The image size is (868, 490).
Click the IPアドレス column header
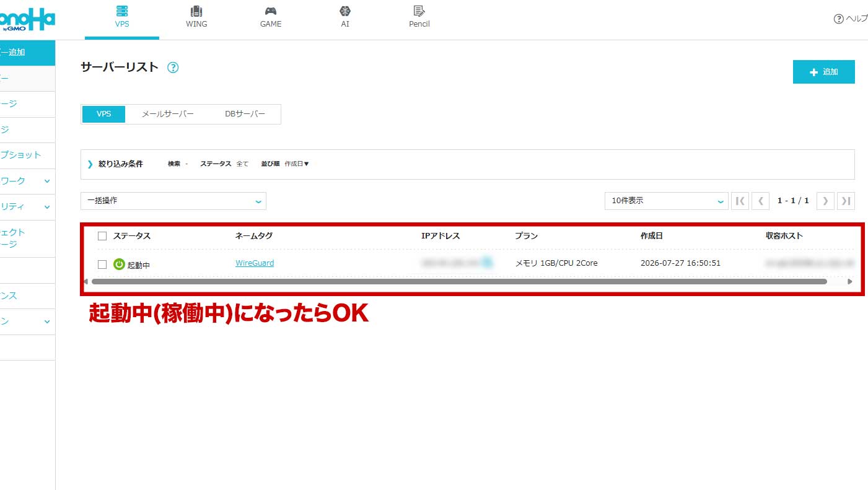[x=441, y=236]
